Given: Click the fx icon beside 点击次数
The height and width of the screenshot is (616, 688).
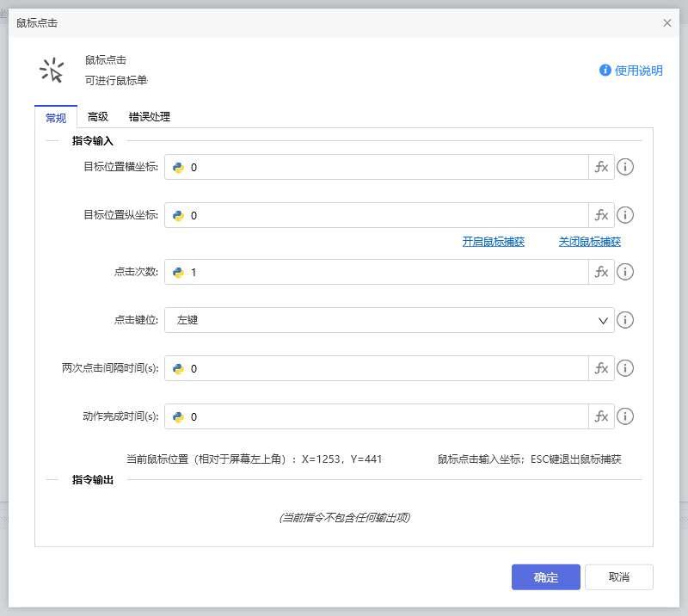Looking at the screenshot, I should click(601, 272).
